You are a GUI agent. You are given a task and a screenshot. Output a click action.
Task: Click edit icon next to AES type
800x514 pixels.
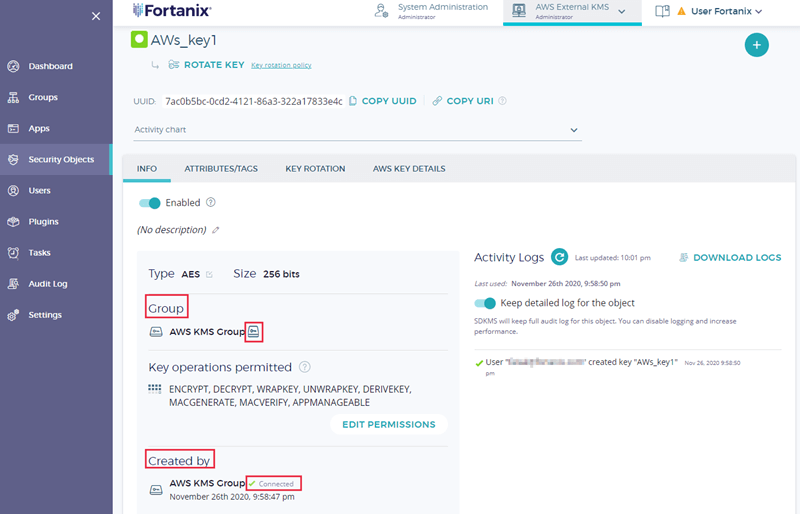(x=209, y=275)
